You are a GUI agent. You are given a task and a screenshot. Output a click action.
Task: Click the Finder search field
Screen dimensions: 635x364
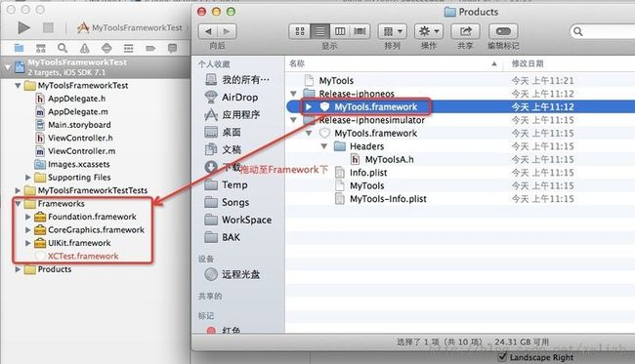pyautogui.click(x=603, y=31)
